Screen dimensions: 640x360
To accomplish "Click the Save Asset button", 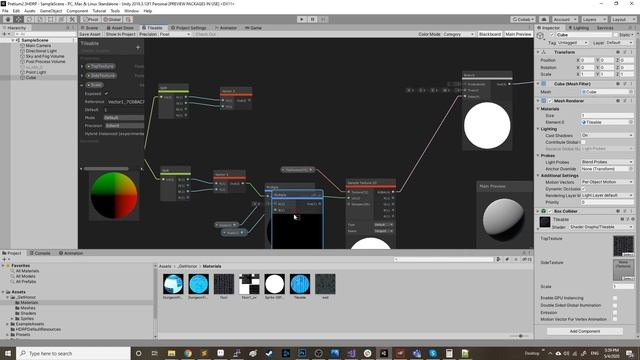I will [x=90, y=34].
